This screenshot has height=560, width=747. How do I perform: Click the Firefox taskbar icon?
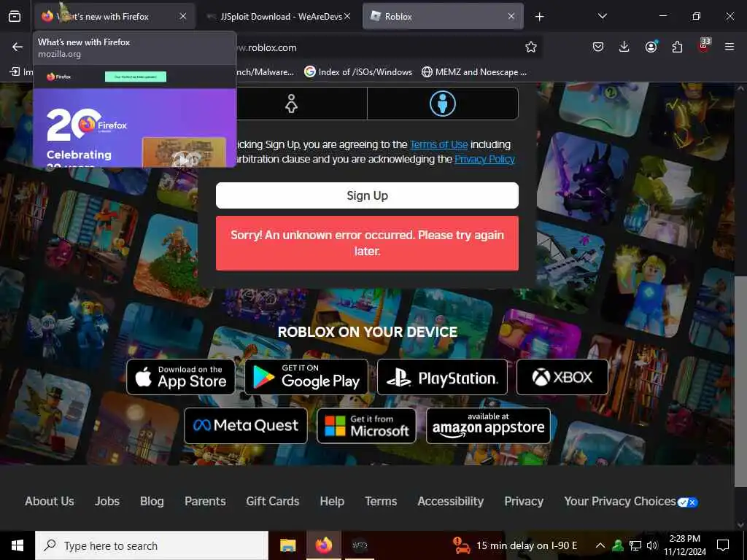[x=323, y=545]
